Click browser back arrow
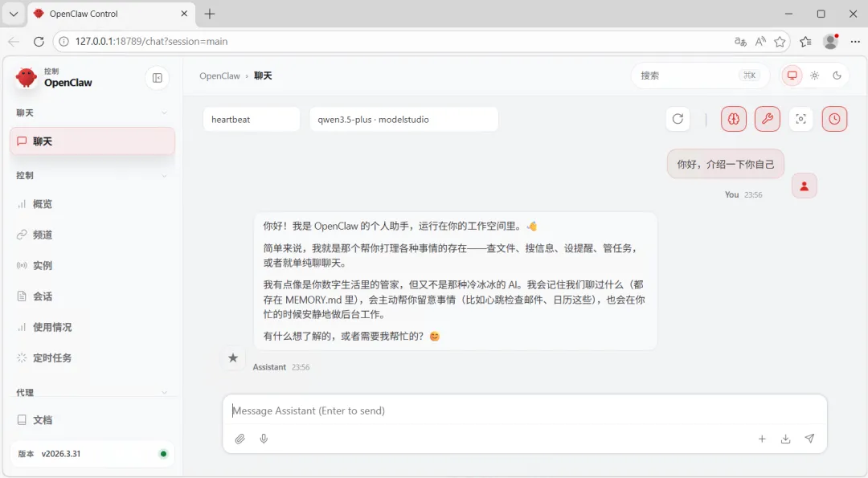Viewport: 868px width, 478px height. pyautogui.click(x=14, y=42)
